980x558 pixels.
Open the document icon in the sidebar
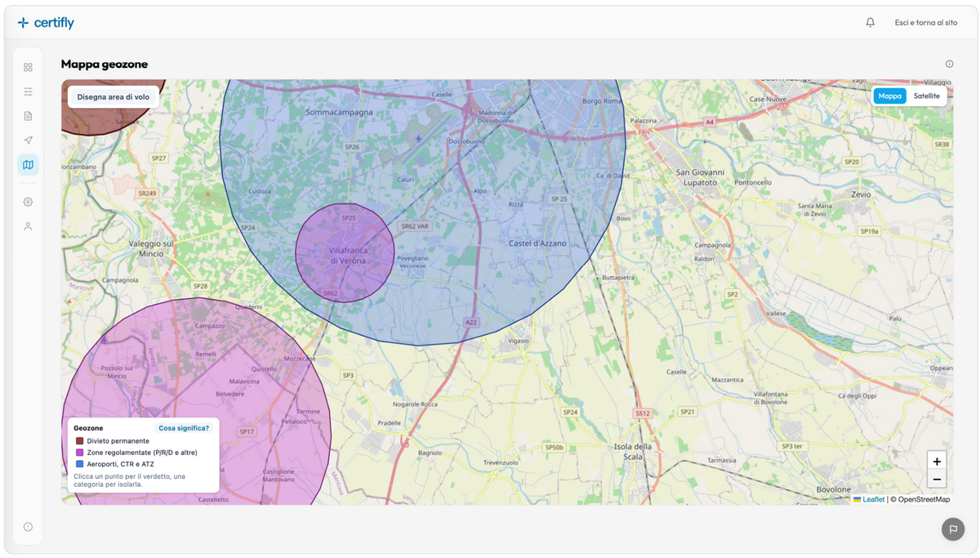(28, 116)
